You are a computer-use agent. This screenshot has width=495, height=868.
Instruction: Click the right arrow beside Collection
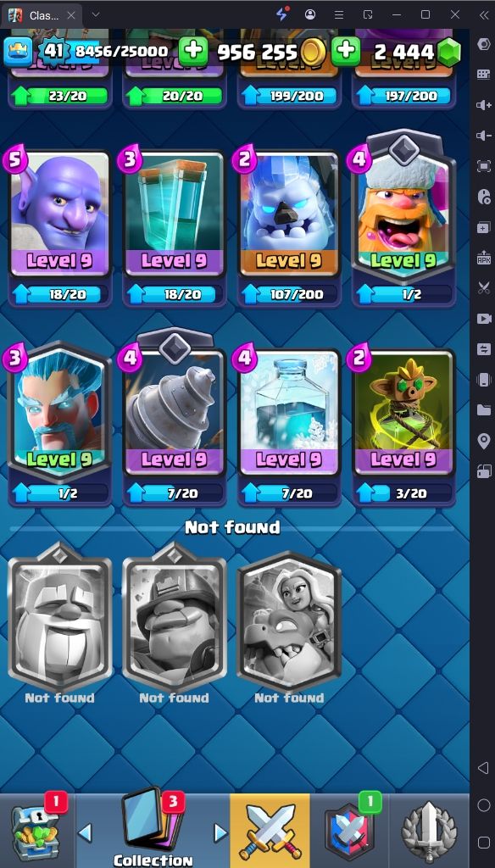point(220,832)
